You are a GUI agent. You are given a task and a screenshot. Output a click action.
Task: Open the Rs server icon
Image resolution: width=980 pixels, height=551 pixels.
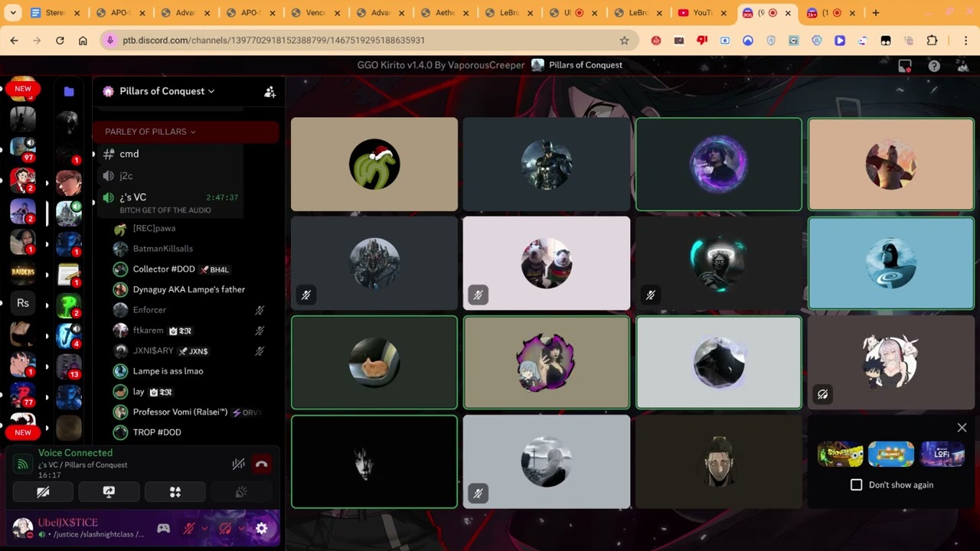(23, 303)
